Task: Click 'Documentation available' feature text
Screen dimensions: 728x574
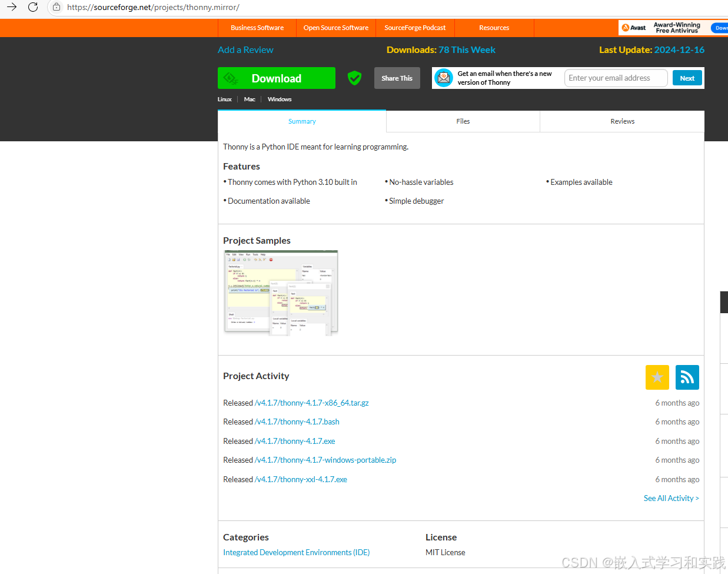Action: (269, 201)
